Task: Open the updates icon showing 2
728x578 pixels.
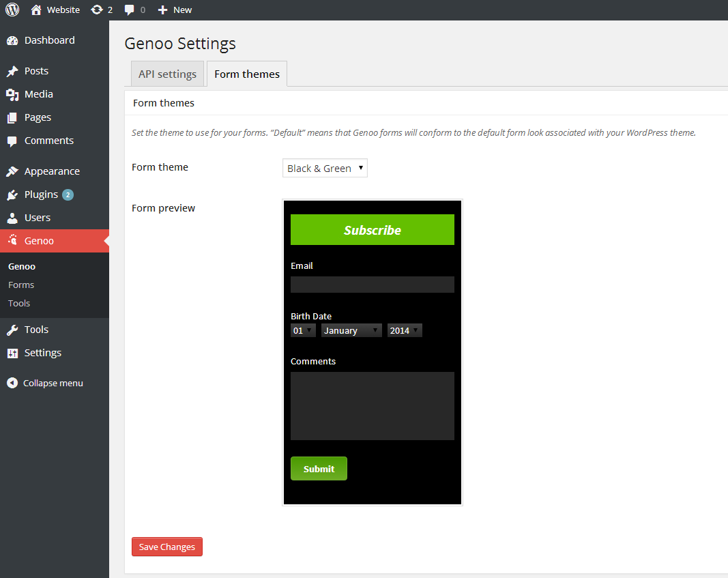Action: pos(97,10)
